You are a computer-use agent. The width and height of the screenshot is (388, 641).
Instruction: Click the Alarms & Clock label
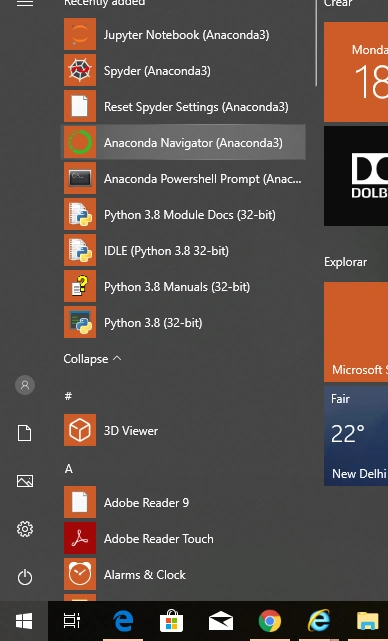pos(145,575)
